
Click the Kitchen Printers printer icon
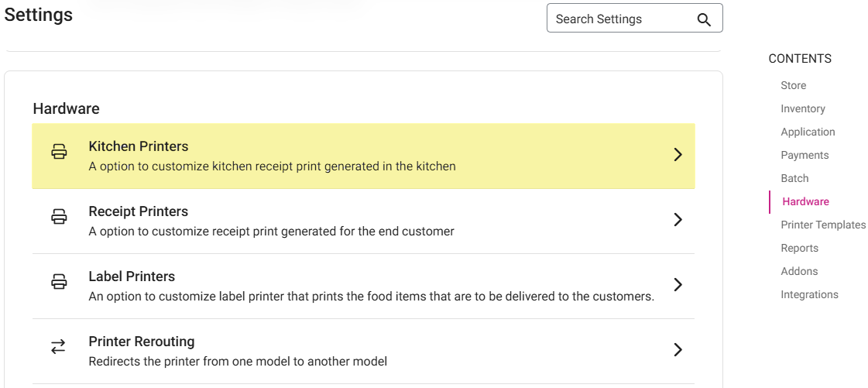click(x=59, y=153)
